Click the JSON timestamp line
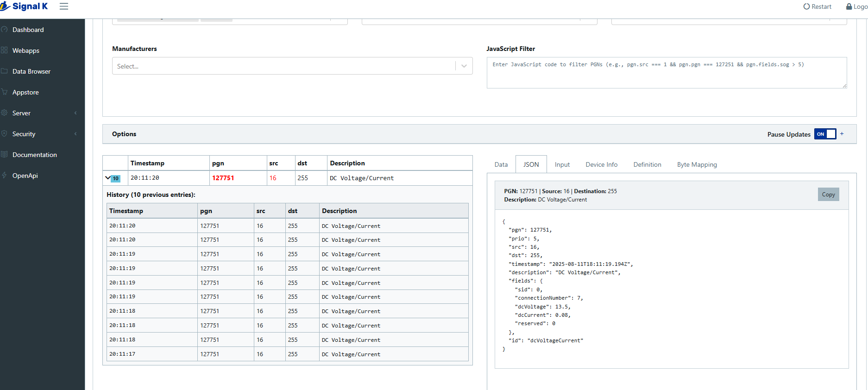The height and width of the screenshot is (390, 868). (571, 264)
